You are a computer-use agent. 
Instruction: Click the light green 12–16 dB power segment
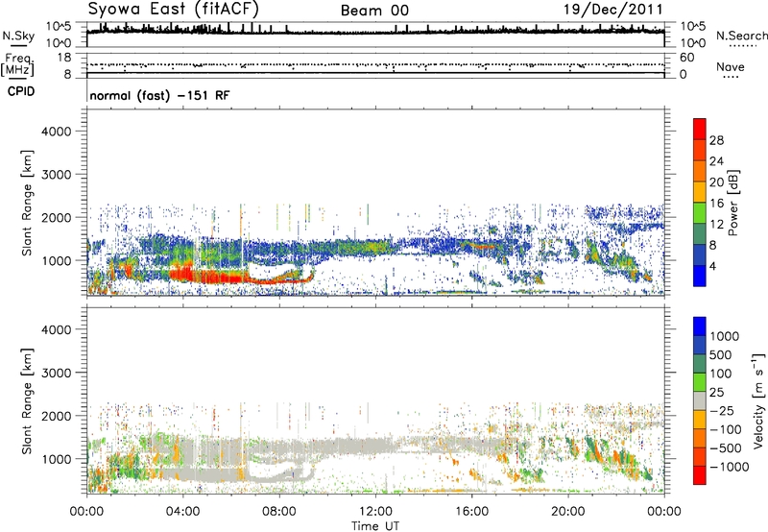point(700,212)
